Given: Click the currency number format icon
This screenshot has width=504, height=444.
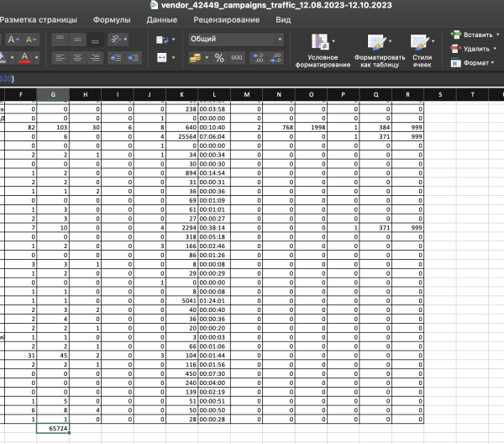Looking at the screenshot, I should click(196, 58).
